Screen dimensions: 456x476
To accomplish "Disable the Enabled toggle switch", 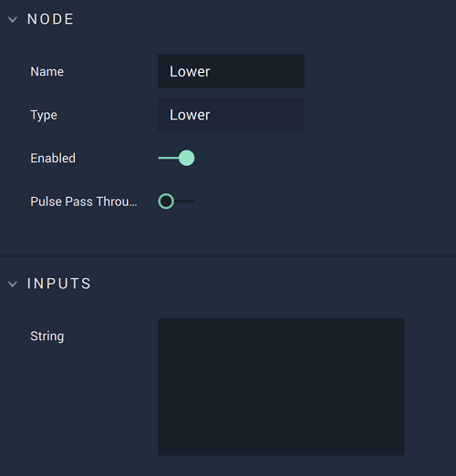I will pyautogui.click(x=176, y=158).
